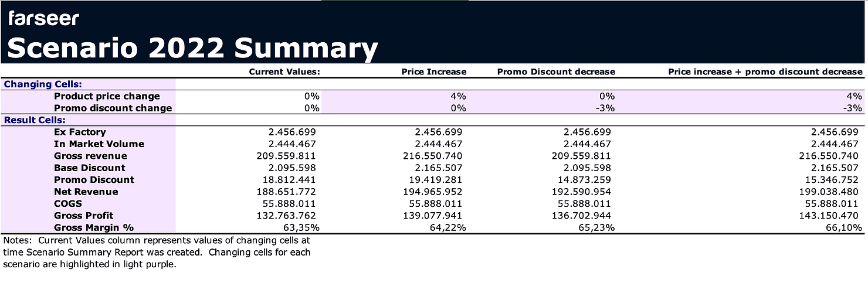The image size is (868, 286).
Task: Click the Scenario 2022 Summary title
Action: (x=192, y=49)
